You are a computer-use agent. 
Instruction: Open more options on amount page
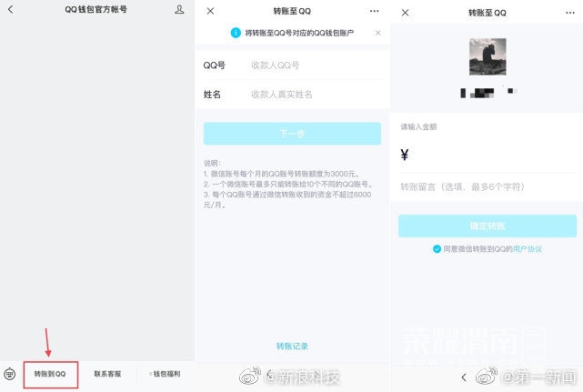tap(568, 12)
